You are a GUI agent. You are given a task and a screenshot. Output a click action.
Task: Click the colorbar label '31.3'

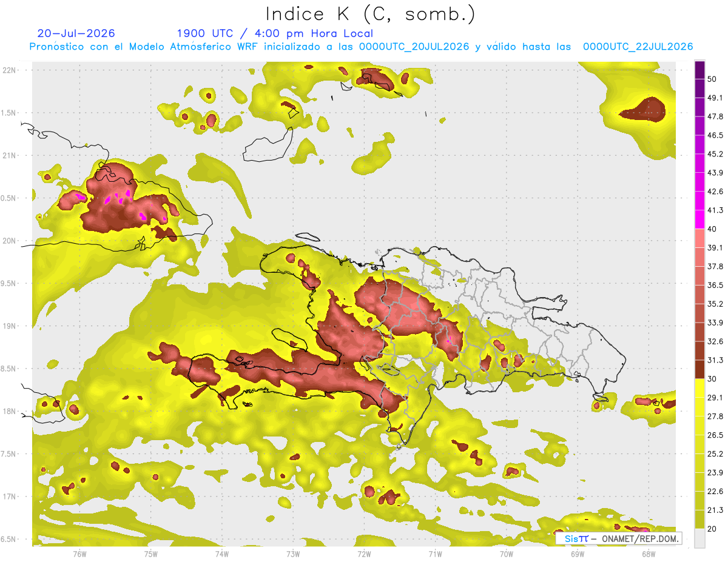(715, 360)
